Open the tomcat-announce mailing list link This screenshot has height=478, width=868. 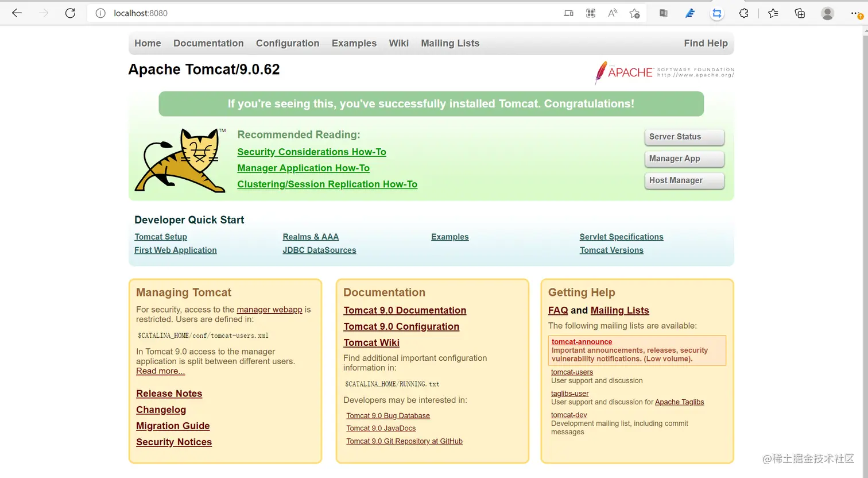(582, 342)
